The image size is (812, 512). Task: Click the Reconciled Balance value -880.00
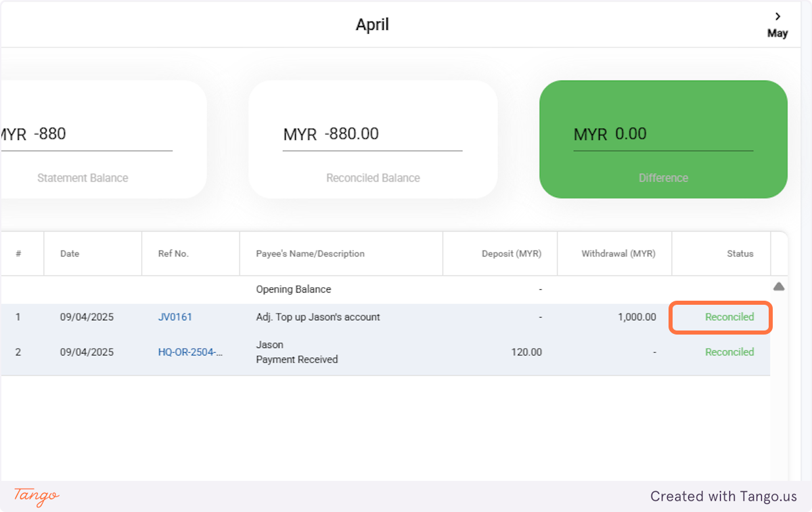(352, 134)
